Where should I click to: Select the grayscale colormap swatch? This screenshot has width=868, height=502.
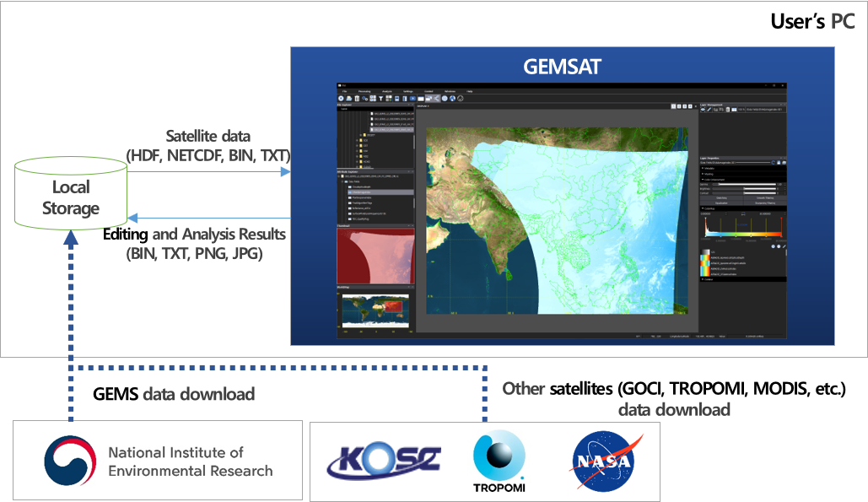point(704,251)
